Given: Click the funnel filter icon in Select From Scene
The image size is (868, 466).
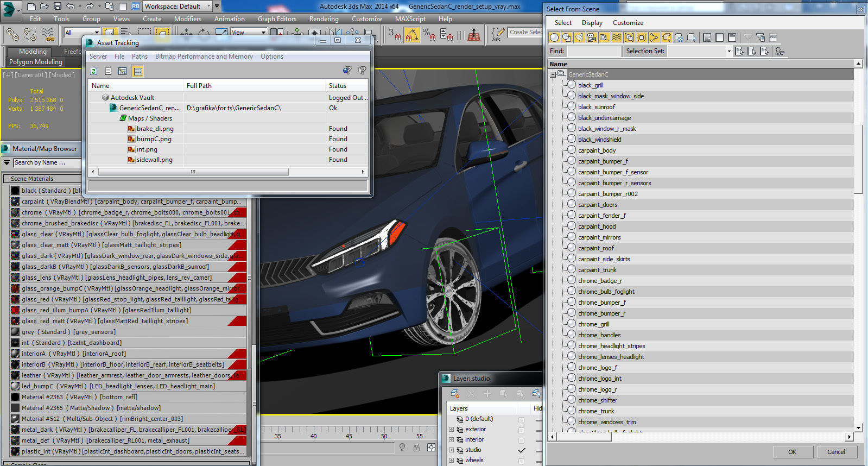Looking at the screenshot, I should pos(747,37).
